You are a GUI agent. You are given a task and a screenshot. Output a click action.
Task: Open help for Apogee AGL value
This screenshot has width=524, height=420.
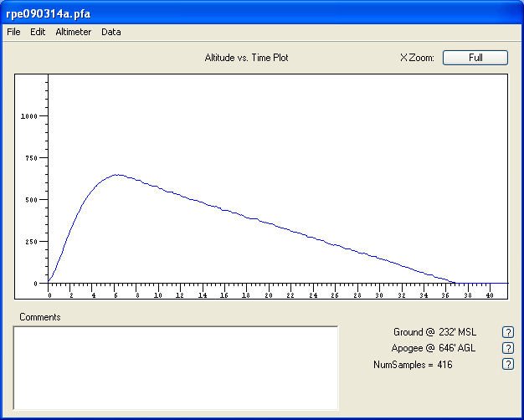pos(508,348)
